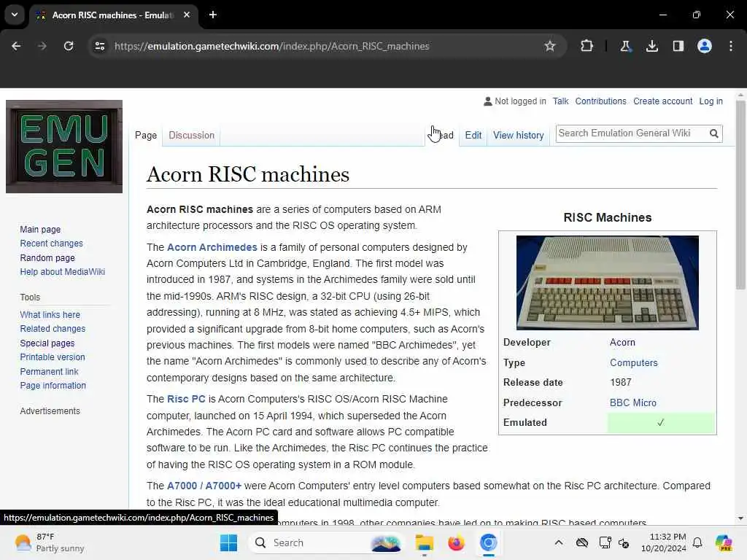
Task: Click the browser address bar URL
Action: coord(271,46)
